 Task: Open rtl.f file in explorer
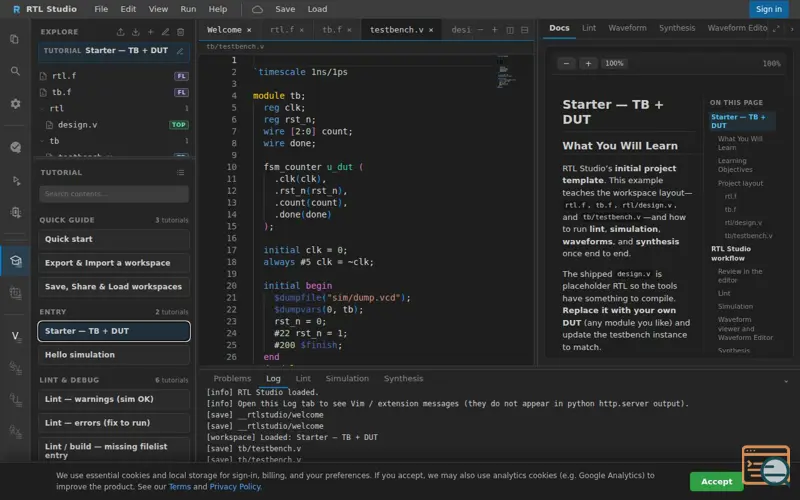(x=64, y=76)
